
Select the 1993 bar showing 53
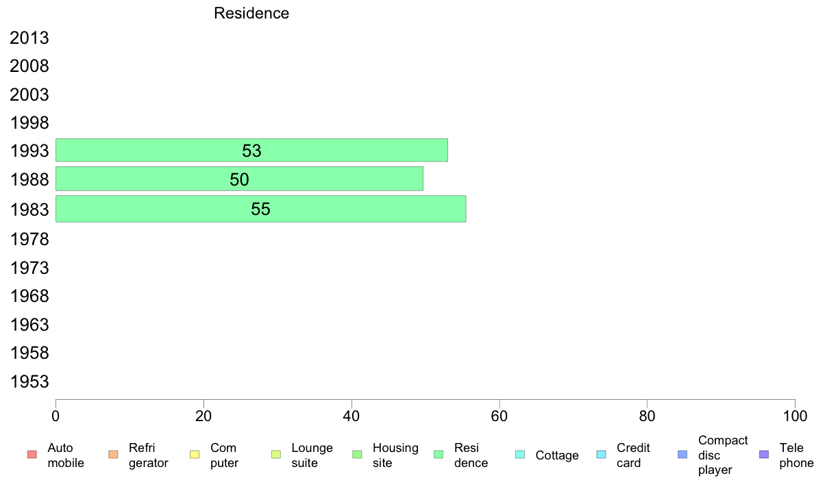(x=251, y=150)
